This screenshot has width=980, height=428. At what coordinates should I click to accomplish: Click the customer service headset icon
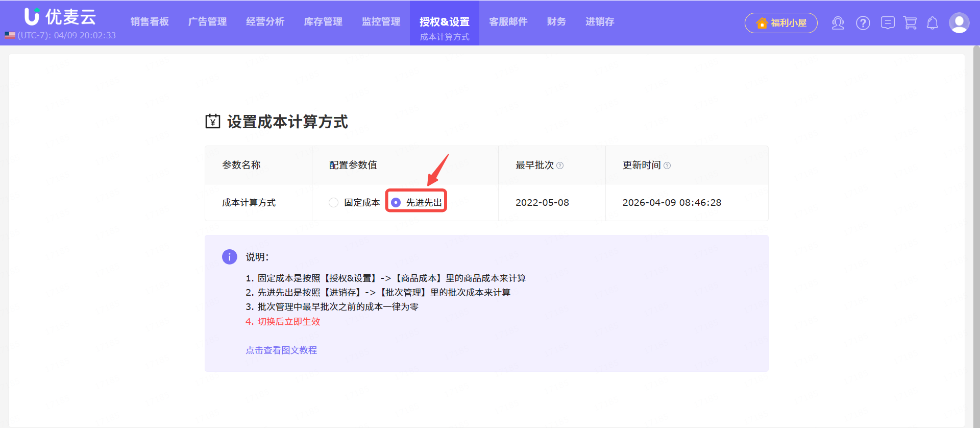click(x=838, y=23)
